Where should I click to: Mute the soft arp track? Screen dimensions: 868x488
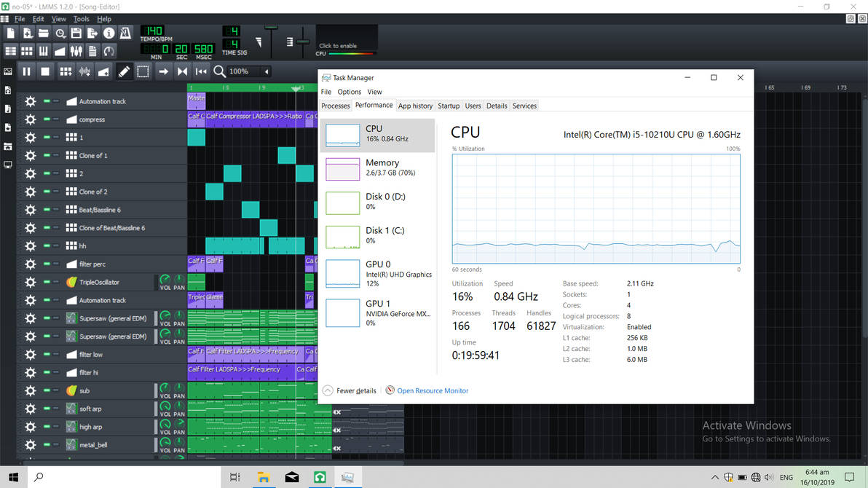tap(47, 409)
